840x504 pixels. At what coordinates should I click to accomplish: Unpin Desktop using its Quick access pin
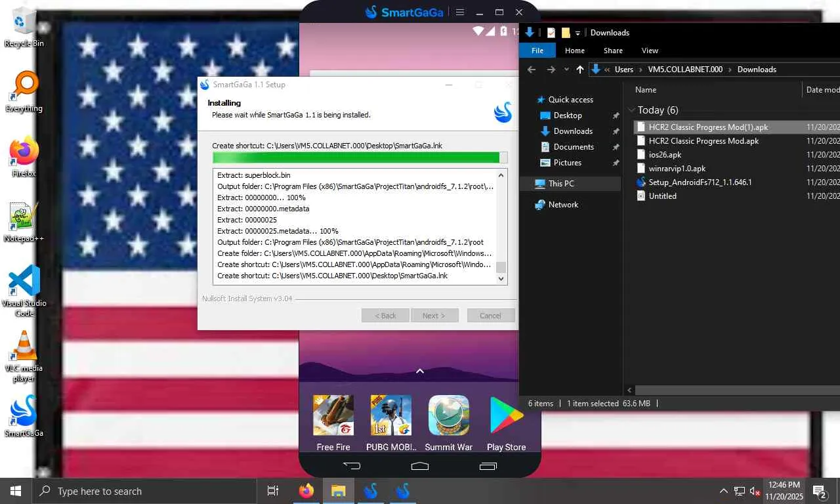[616, 115]
